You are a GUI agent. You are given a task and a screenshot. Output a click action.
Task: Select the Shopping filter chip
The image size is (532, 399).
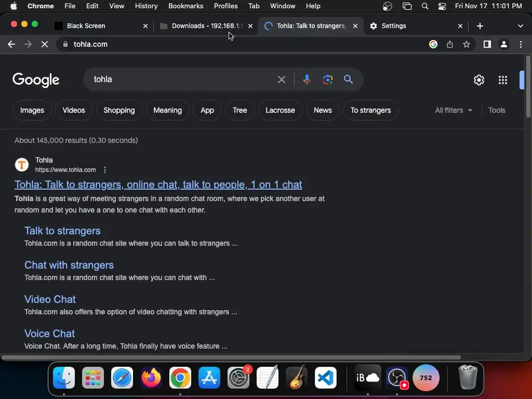click(x=119, y=110)
